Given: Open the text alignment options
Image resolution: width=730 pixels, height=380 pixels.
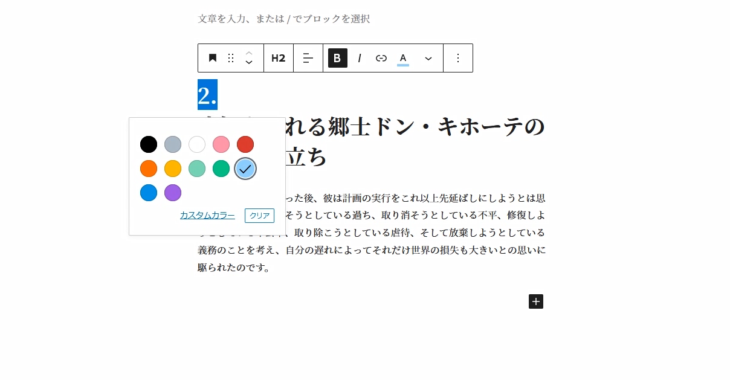Looking at the screenshot, I should point(308,58).
